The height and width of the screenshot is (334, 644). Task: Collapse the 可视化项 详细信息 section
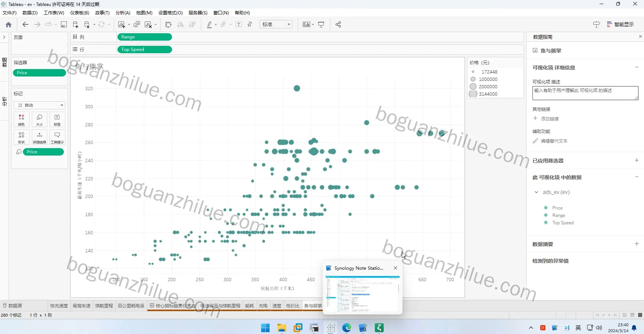click(637, 67)
